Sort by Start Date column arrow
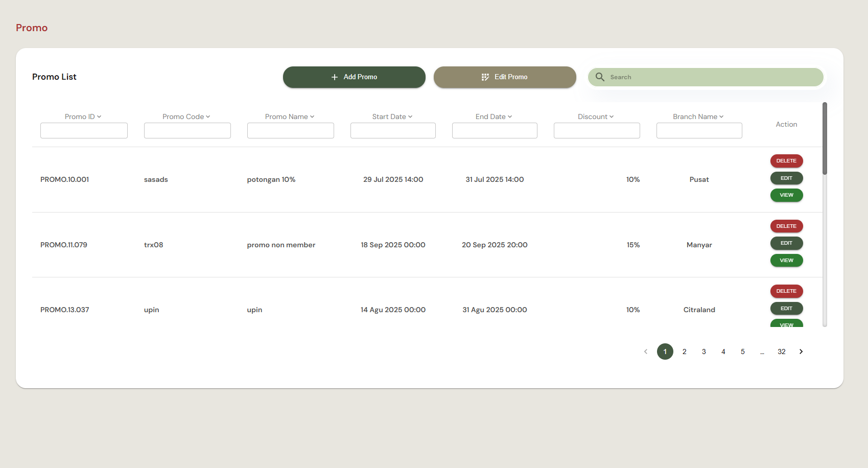 410,117
